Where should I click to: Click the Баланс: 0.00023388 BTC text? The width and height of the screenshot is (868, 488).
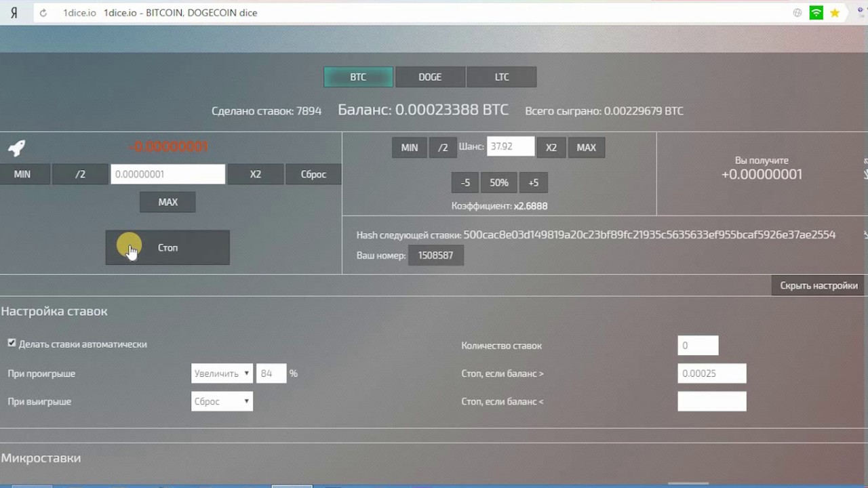click(423, 110)
